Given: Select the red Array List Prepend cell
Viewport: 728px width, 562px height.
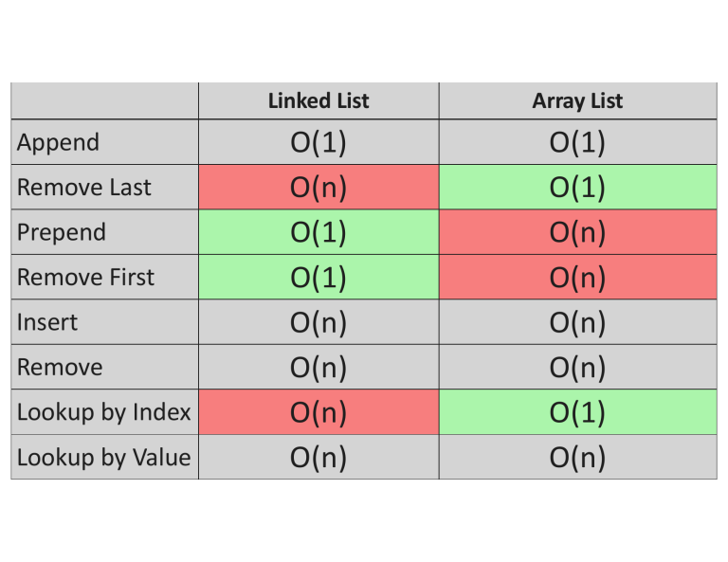Looking at the screenshot, I should click(x=577, y=233).
